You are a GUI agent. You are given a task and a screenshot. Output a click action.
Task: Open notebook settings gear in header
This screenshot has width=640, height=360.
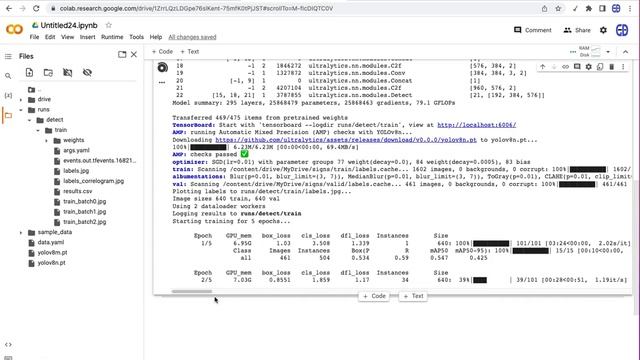tap(603, 30)
